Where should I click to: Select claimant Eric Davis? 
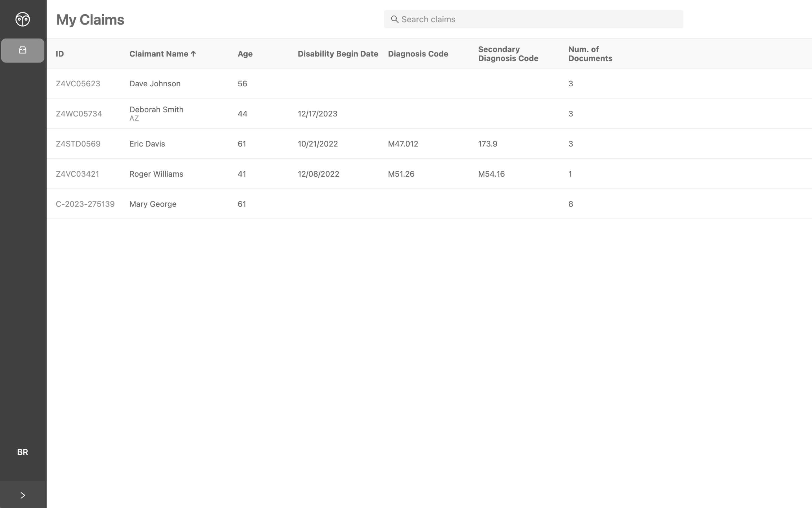point(147,144)
